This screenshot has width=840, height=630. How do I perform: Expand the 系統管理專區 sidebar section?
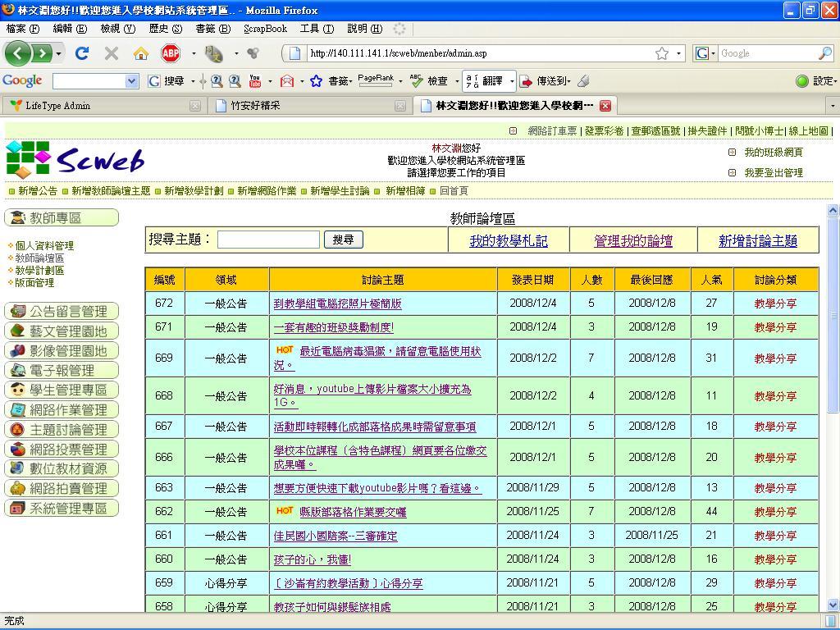coord(62,508)
